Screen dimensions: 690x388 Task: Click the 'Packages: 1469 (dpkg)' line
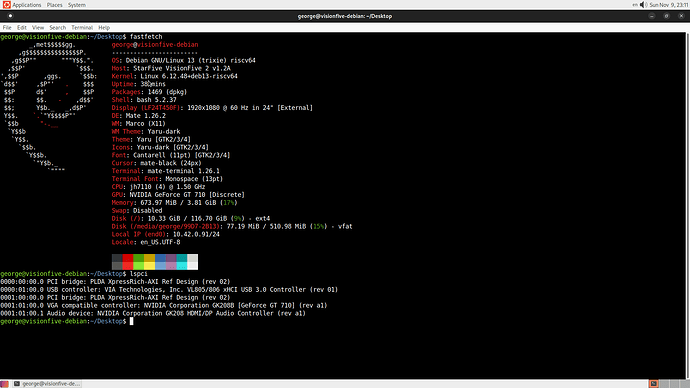(x=149, y=92)
